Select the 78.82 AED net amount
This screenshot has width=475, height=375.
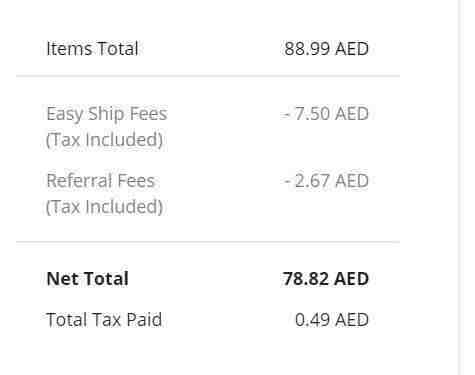326,279
